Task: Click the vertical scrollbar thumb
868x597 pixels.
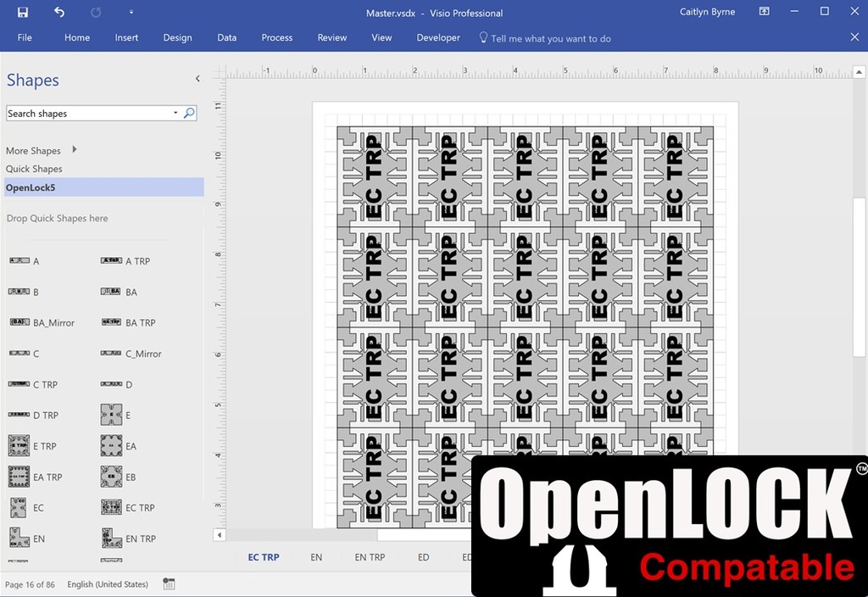Action: [x=859, y=277]
